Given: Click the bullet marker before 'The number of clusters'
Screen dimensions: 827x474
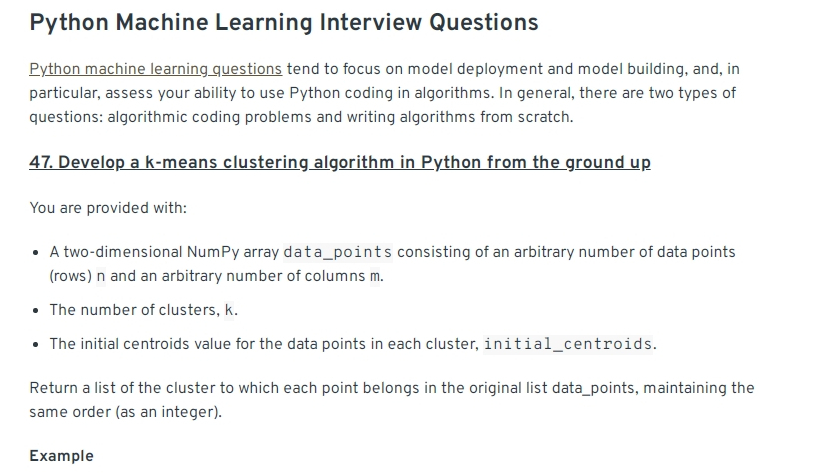Looking at the screenshot, I should click(x=35, y=311).
